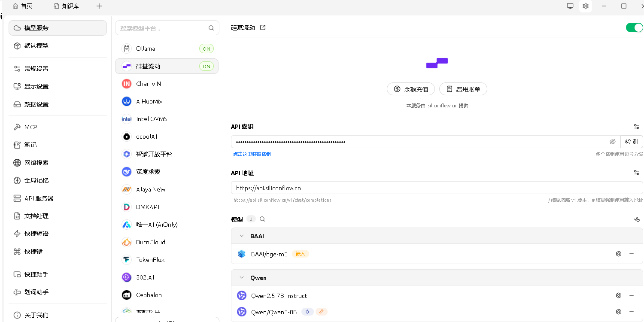
Task: Add a new tab with the plus icon
Action: tap(99, 6)
